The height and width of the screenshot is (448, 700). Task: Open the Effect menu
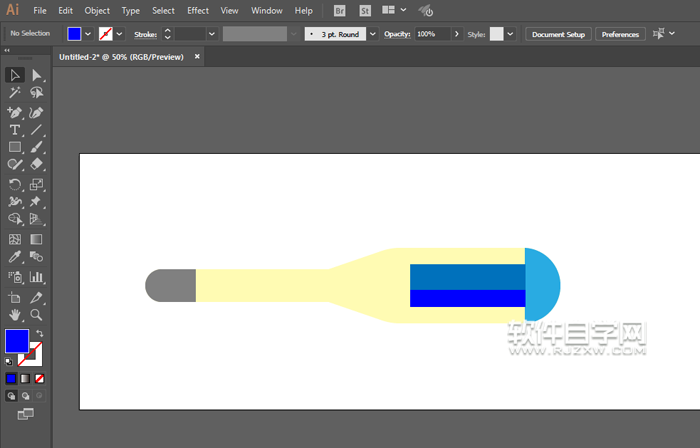[198, 11]
